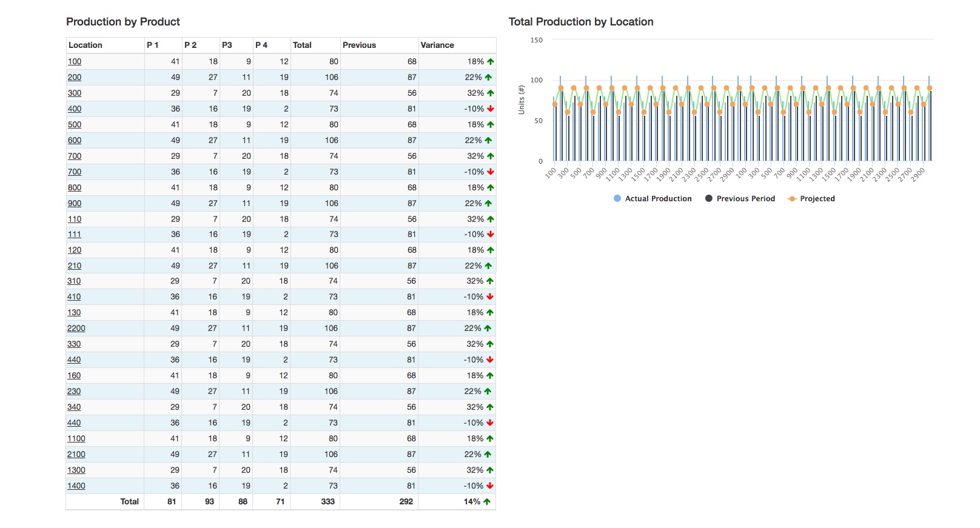This screenshot has width=980, height=528.
Task: Toggle the Previous Period series in the legend
Action: point(740,199)
